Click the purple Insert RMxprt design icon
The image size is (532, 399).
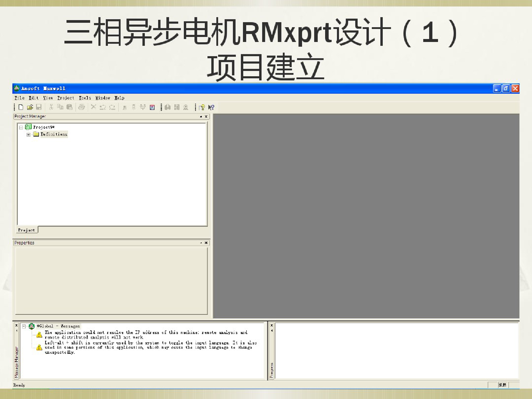[x=152, y=107]
